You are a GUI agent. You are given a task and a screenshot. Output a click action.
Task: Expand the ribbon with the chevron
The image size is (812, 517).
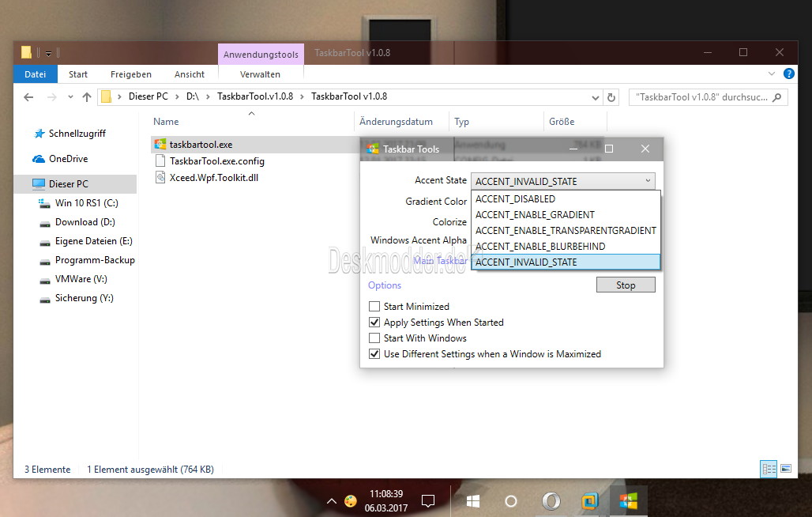point(772,74)
